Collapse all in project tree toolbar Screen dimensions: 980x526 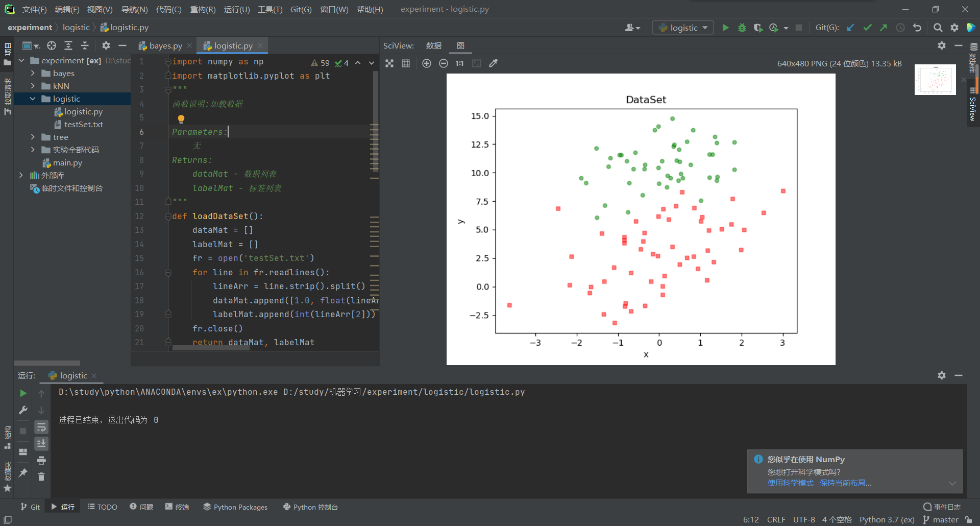[85, 45]
